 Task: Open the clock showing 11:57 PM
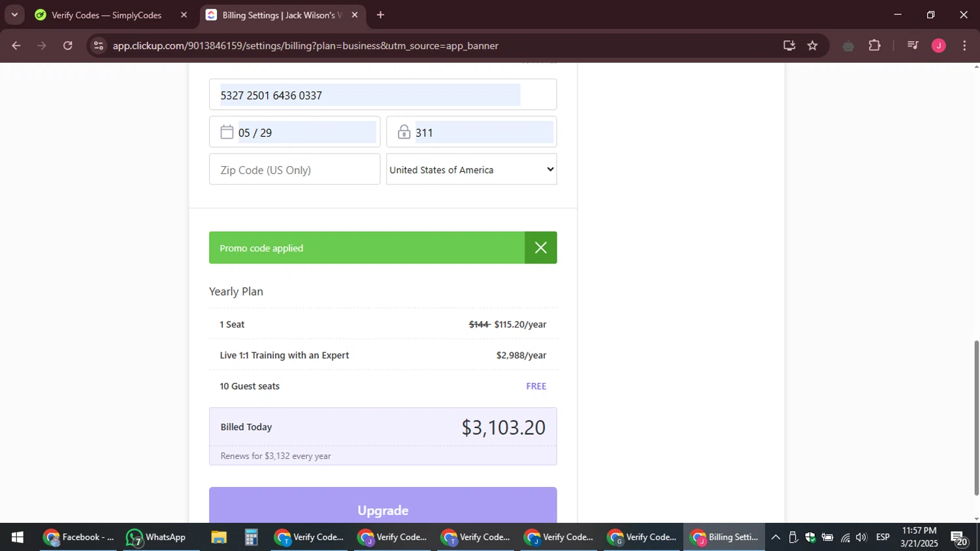click(919, 537)
